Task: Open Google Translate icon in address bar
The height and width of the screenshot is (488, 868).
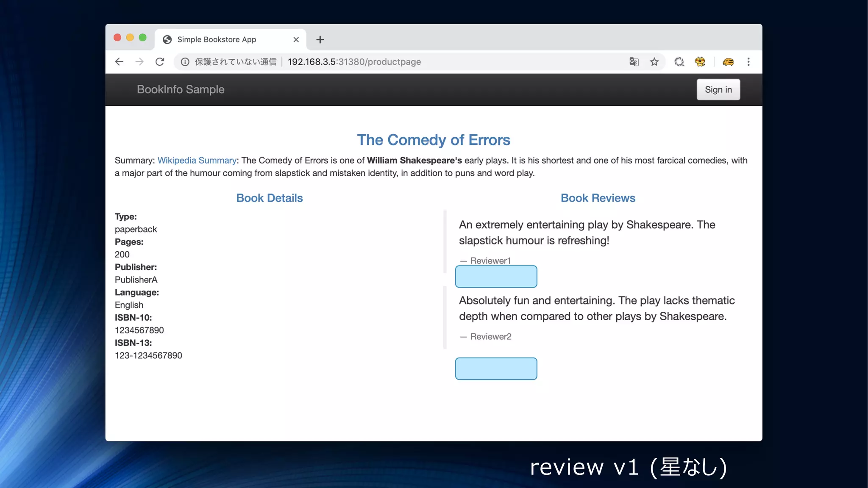Action: click(x=634, y=62)
